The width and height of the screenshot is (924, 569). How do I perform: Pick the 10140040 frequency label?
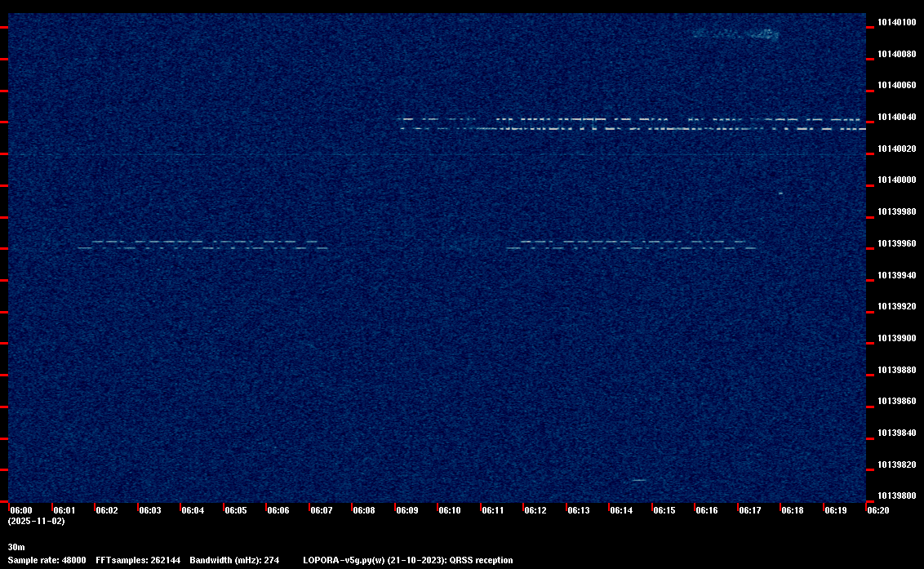point(896,118)
